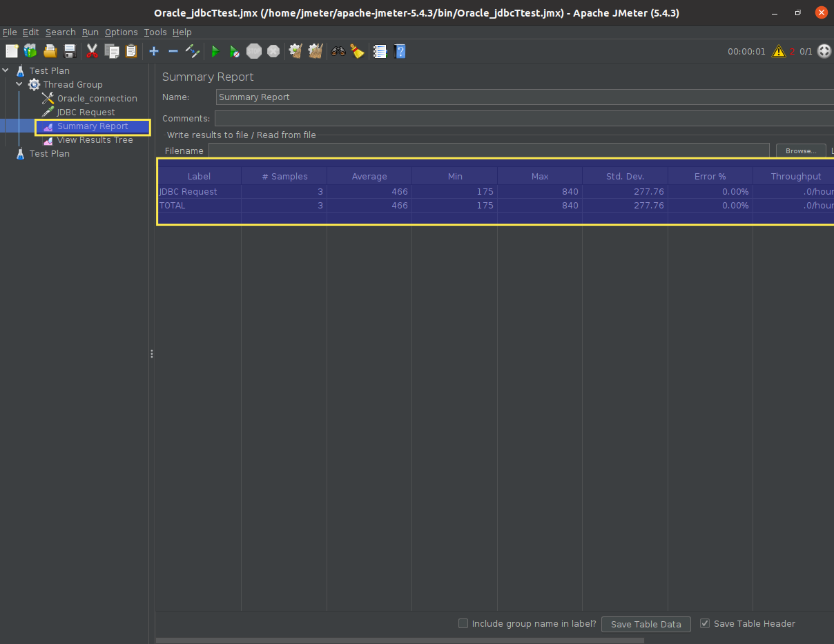The image size is (834, 644).
Task: Collapse all nodes with minus icon
Action: [x=173, y=51]
